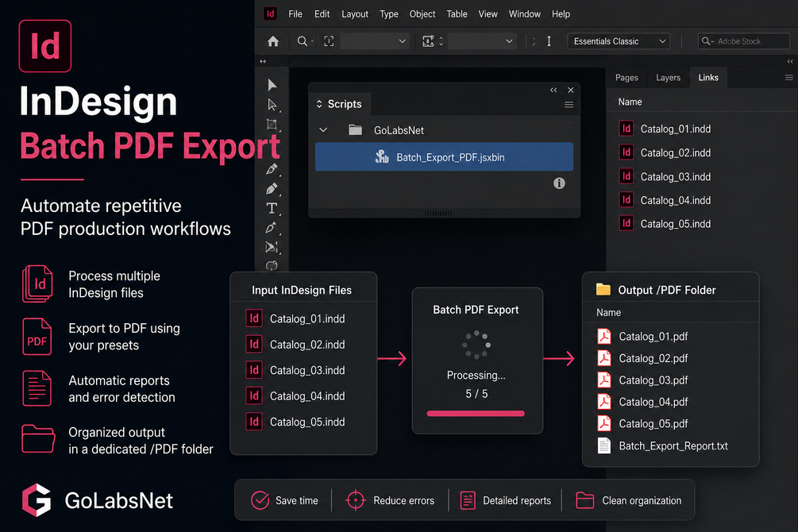Open the Help menu
This screenshot has width=798, height=532.
561,14
